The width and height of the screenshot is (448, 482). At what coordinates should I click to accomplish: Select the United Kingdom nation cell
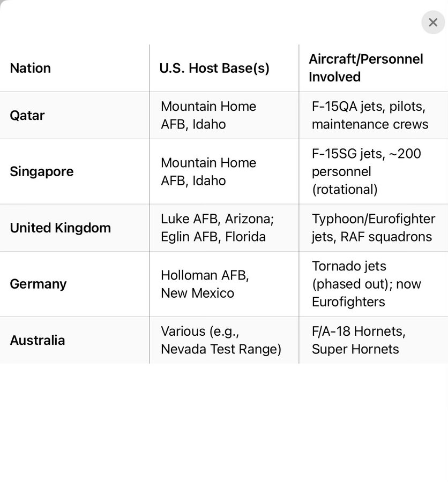(60, 228)
